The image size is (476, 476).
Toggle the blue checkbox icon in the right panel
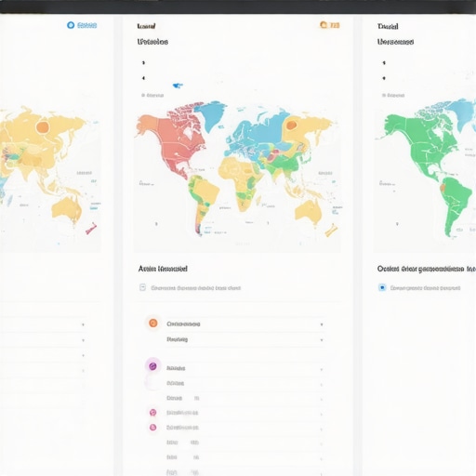coord(382,287)
